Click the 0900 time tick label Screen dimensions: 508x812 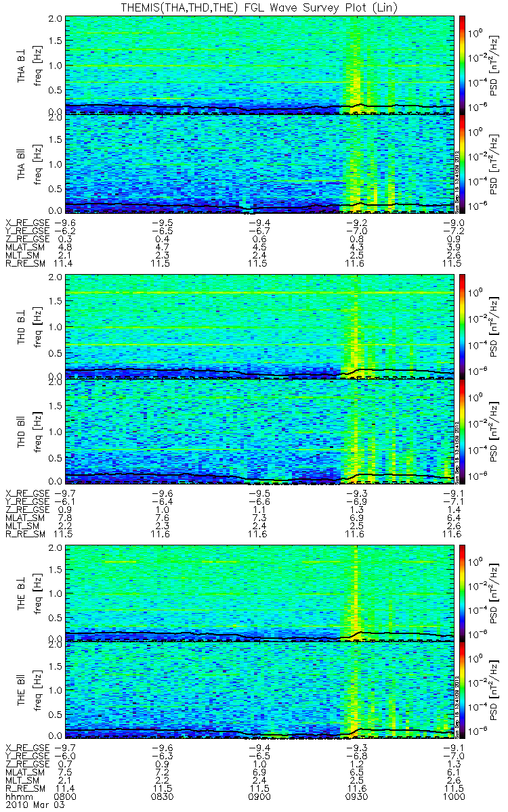[259, 797]
